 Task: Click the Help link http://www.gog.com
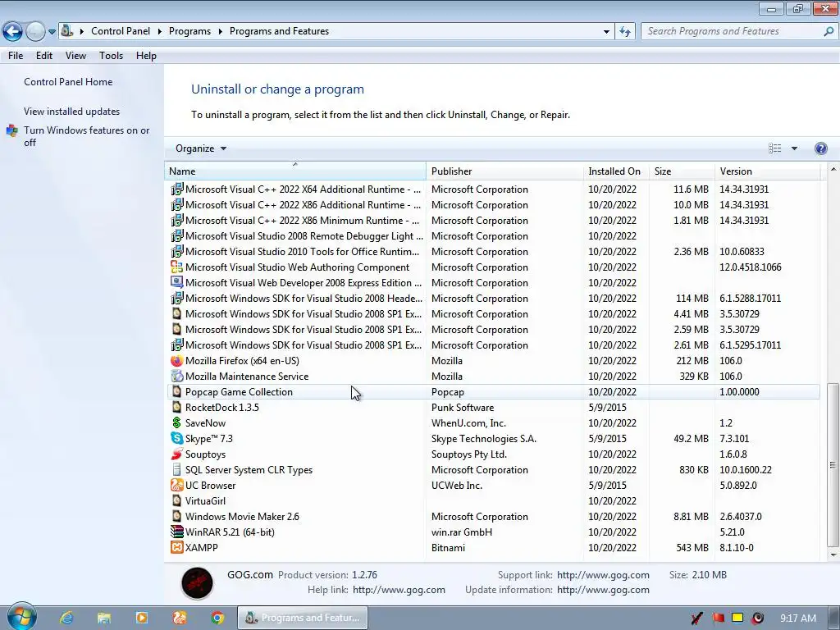click(x=399, y=590)
